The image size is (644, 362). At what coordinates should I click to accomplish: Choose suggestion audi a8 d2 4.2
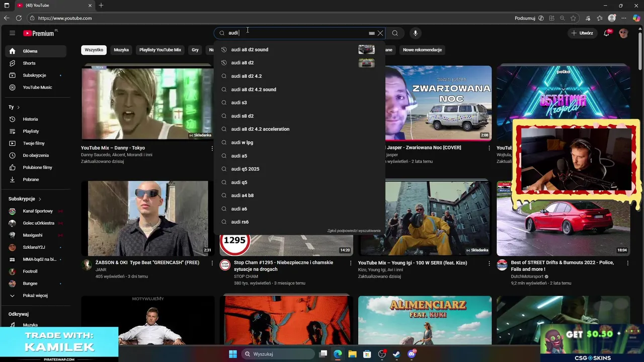click(299, 76)
